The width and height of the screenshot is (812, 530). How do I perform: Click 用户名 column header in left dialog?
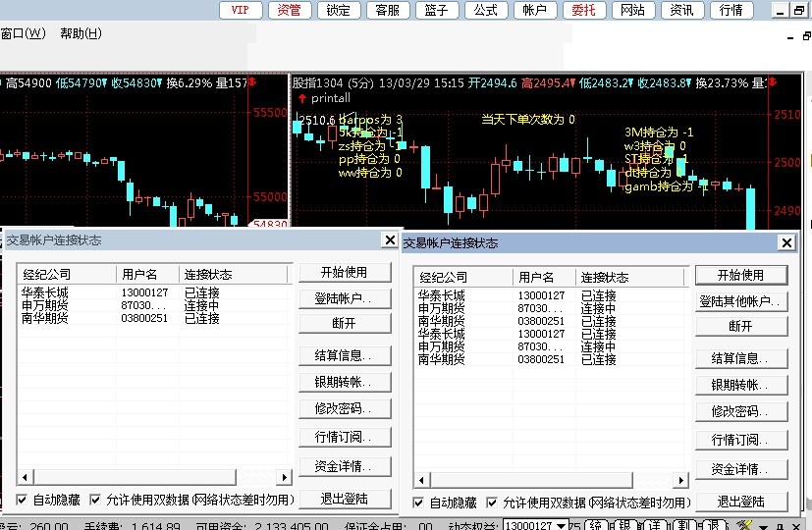tap(147, 274)
